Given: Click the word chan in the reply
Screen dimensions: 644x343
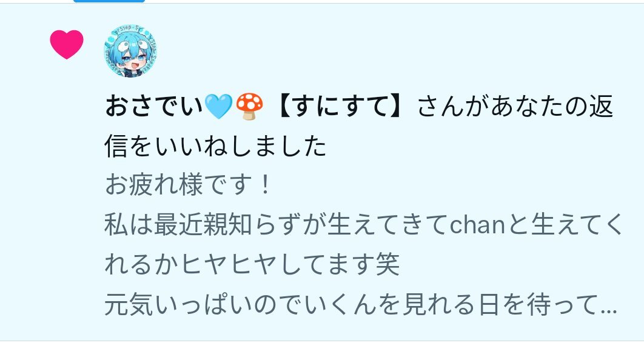Looking at the screenshot, I should click(477, 225).
